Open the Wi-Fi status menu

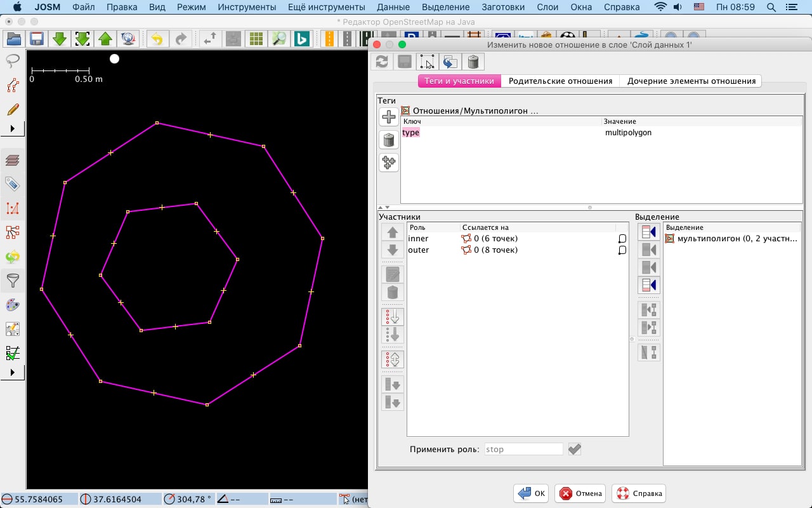(660, 7)
